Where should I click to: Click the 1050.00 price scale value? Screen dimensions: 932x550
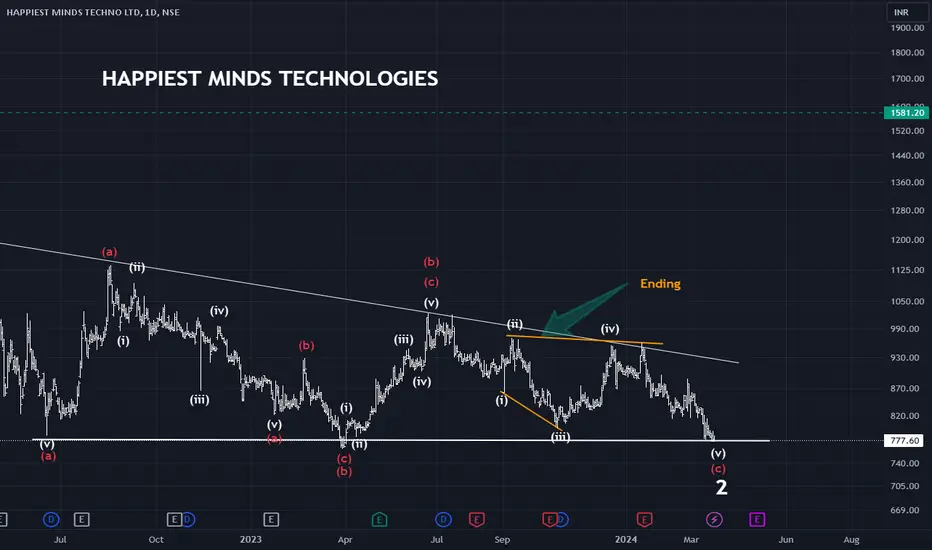coord(908,301)
